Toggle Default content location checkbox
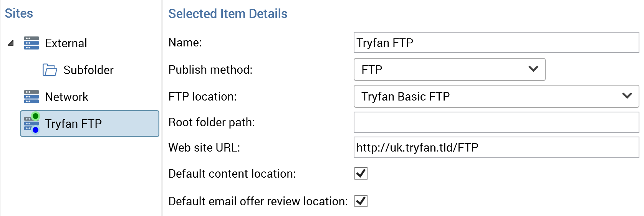Image resolution: width=644 pixels, height=216 pixels. pyautogui.click(x=361, y=173)
